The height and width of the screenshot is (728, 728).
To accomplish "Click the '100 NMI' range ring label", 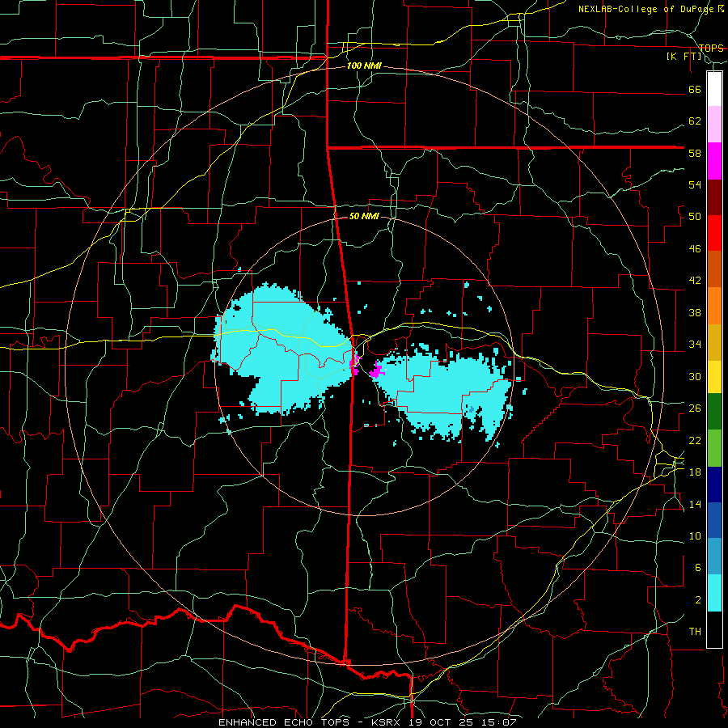I will (364, 66).
